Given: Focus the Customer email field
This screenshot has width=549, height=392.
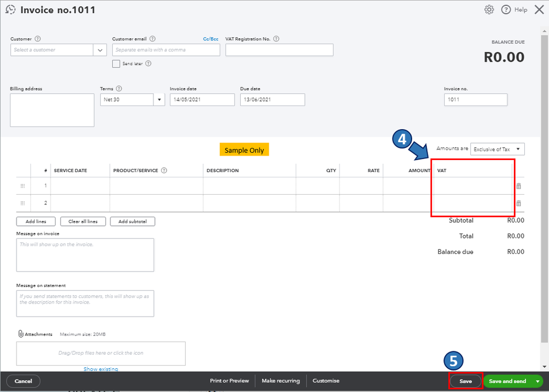Looking at the screenshot, I should tap(166, 50).
